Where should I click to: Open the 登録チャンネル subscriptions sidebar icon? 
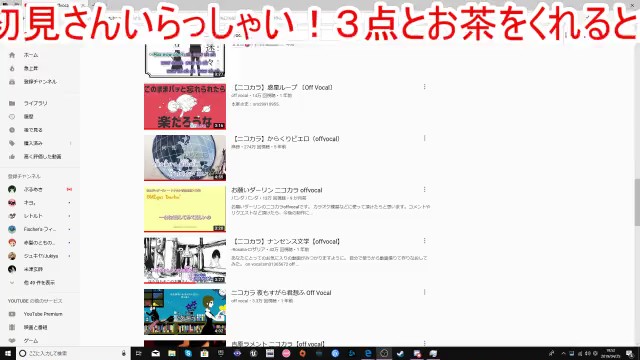[12, 82]
